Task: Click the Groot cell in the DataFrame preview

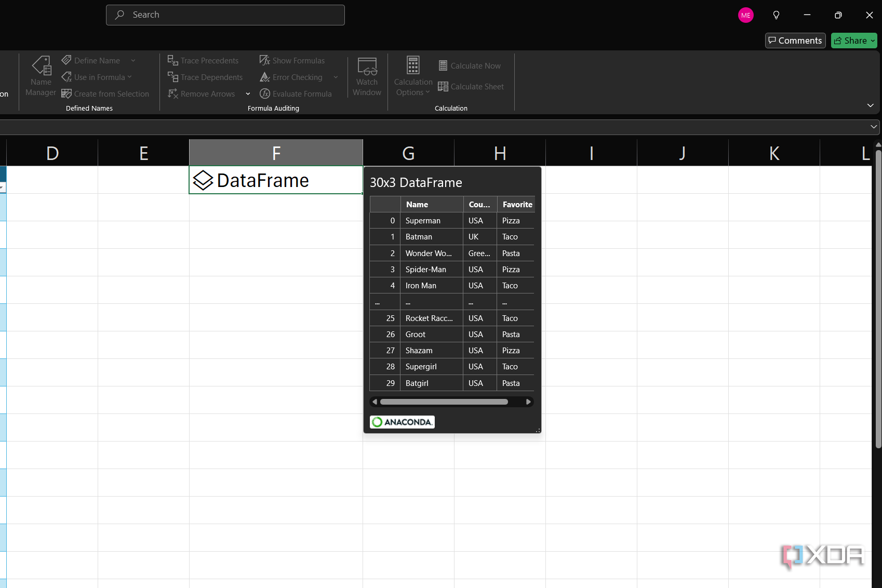Action: pyautogui.click(x=432, y=334)
